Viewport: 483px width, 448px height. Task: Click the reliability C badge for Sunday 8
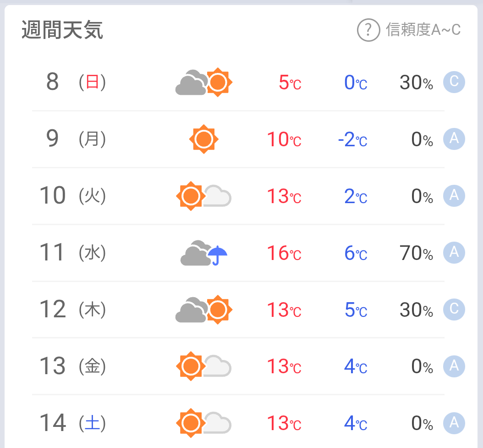coord(454,82)
